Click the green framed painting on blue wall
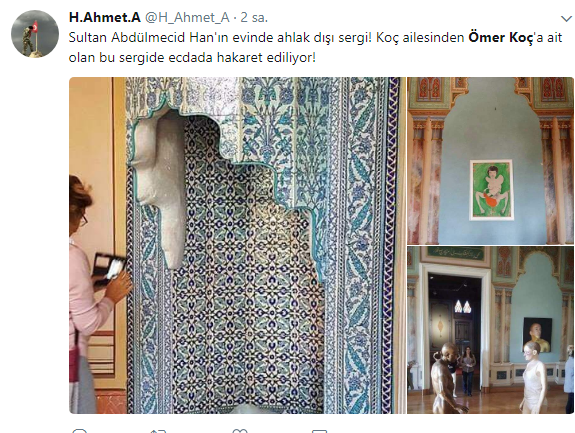This screenshot has height=433, width=575. point(491,190)
